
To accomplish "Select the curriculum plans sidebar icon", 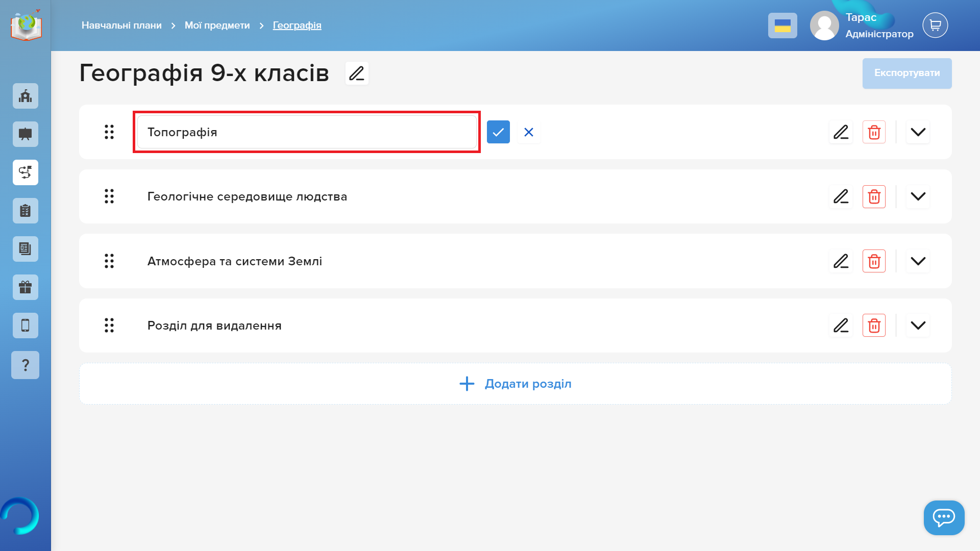I will click(x=26, y=172).
